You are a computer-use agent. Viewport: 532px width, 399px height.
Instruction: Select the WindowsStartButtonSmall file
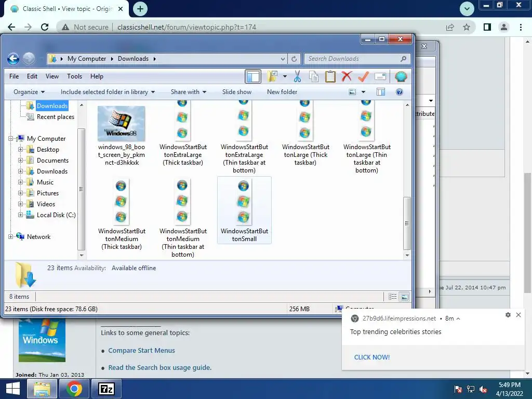(244, 210)
